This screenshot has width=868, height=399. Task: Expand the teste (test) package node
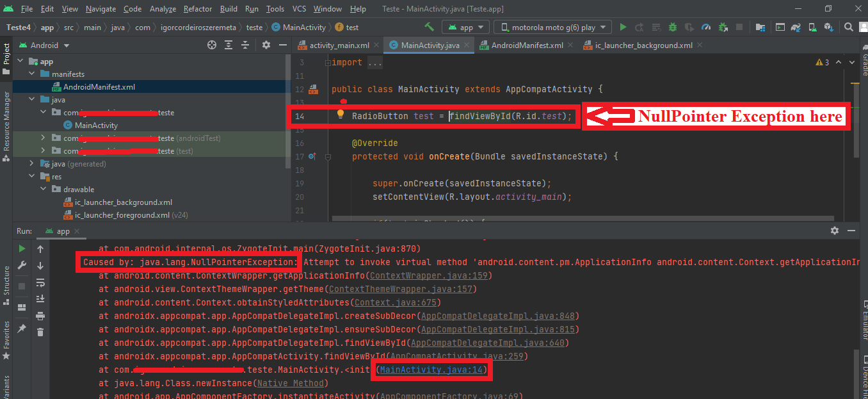42,151
